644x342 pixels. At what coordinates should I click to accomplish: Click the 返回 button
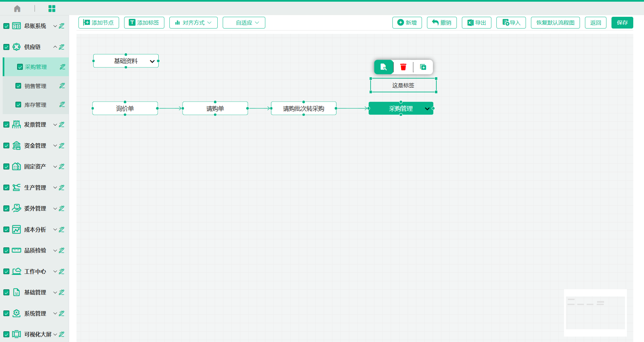(x=596, y=22)
